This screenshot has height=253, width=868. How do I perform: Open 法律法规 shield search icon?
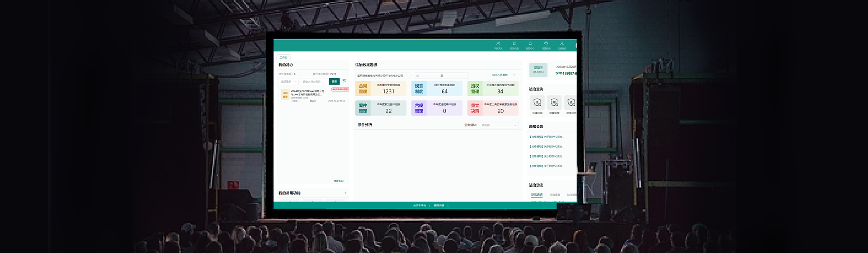click(538, 103)
